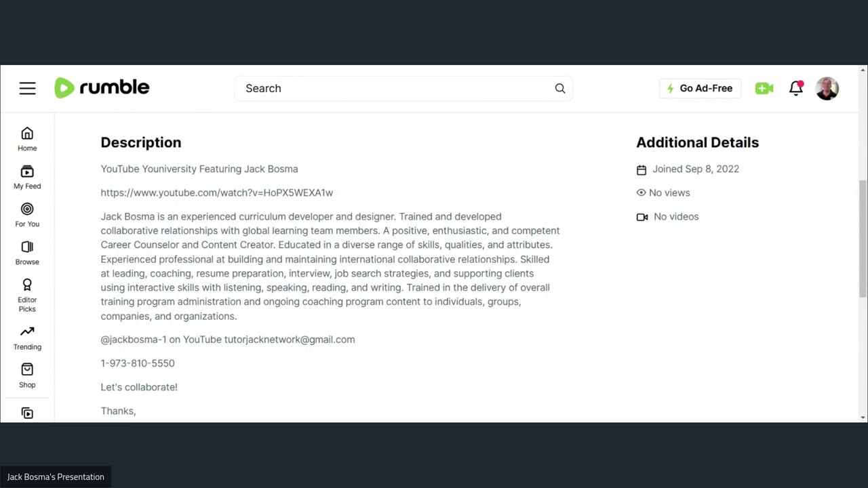The width and height of the screenshot is (868, 488).
Task: Click the search magnifier icon
Action: [x=560, y=88]
